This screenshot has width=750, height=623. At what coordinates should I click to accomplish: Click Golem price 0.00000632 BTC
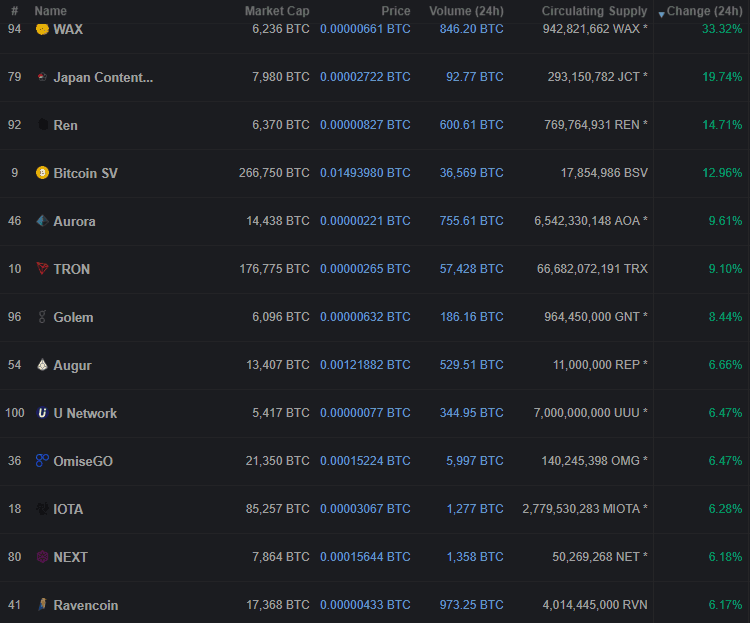365,316
